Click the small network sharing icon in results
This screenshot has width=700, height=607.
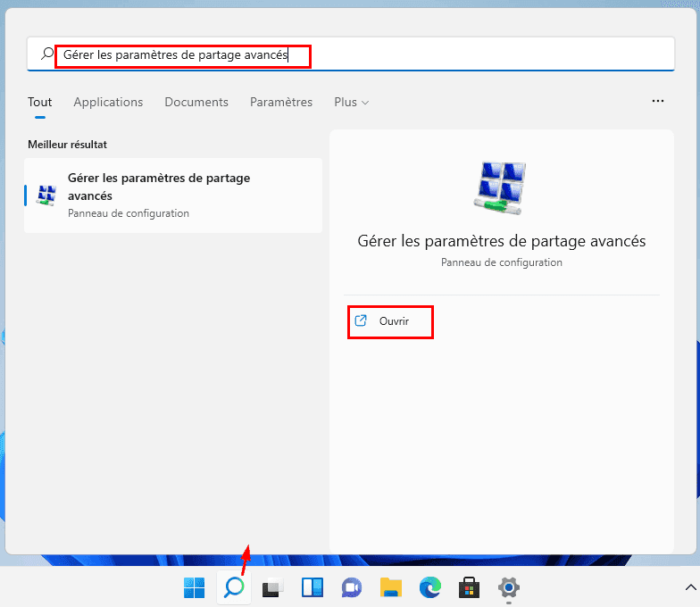(46, 195)
